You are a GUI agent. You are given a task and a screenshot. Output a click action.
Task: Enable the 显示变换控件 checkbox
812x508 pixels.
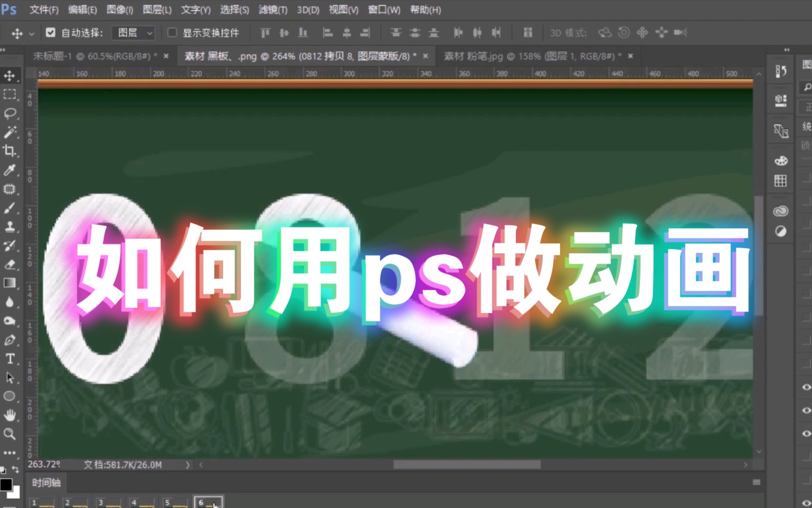click(x=172, y=32)
